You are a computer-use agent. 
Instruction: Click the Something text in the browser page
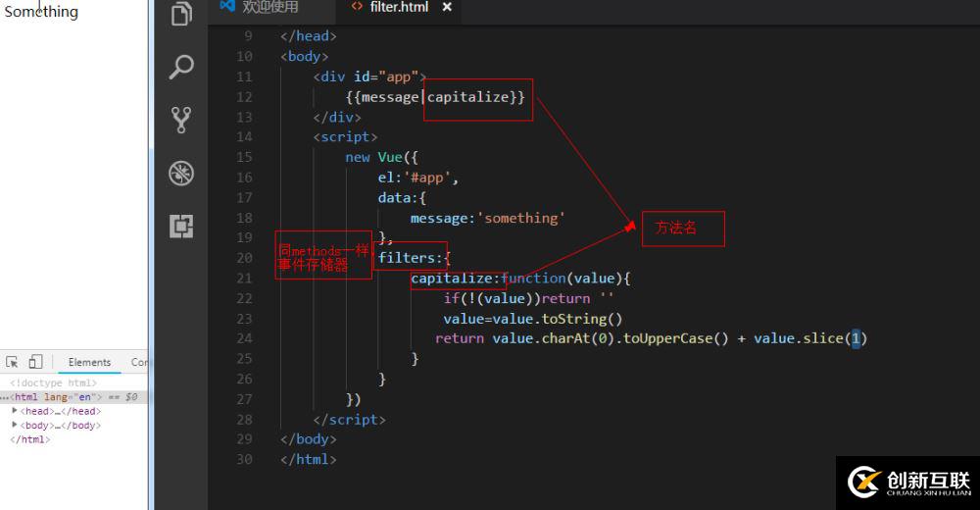tap(41, 11)
